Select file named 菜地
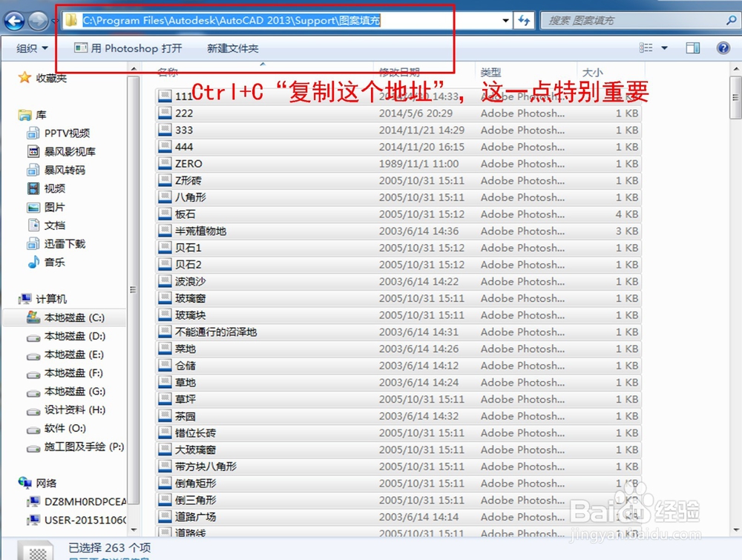This screenshot has height=560, width=742. point(398,349)
